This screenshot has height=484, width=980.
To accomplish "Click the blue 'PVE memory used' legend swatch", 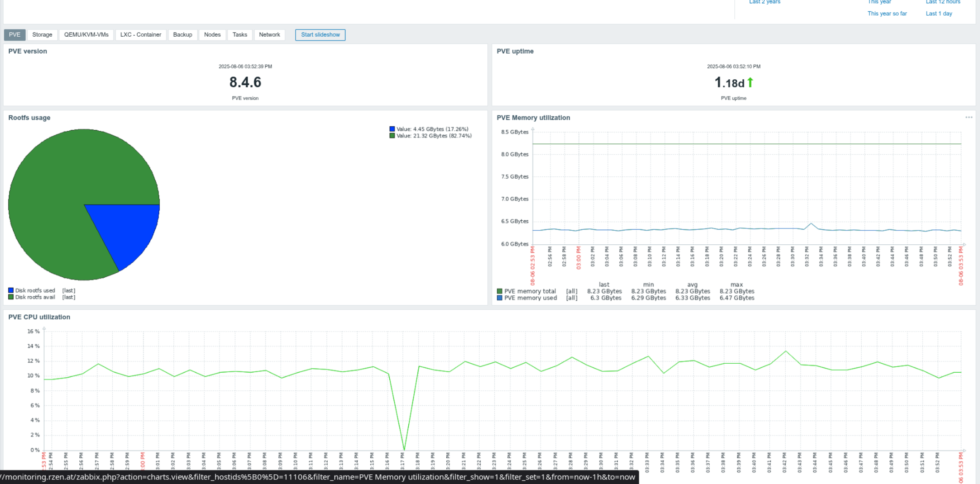I will 500,298.
